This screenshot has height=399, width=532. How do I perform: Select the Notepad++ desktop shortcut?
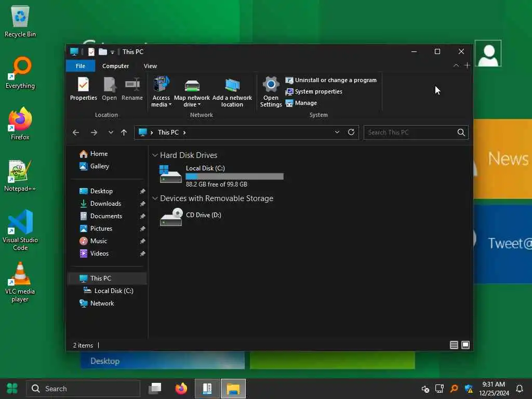pyautogui.click(x=20, y=176)
